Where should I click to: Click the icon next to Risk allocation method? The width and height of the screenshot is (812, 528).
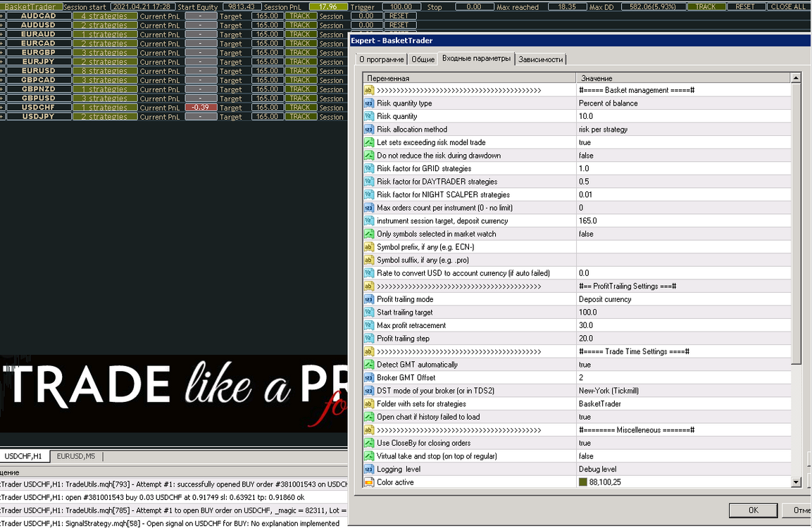(369, 130)
